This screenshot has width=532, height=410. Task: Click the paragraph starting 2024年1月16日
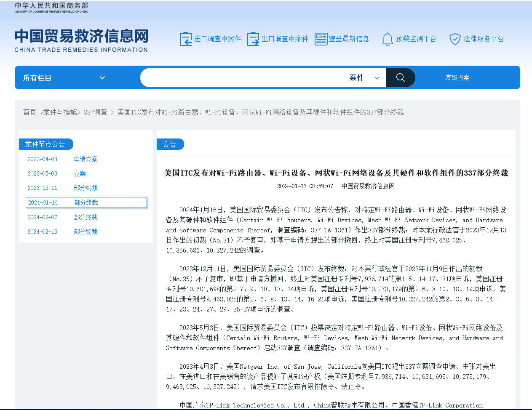336,230
